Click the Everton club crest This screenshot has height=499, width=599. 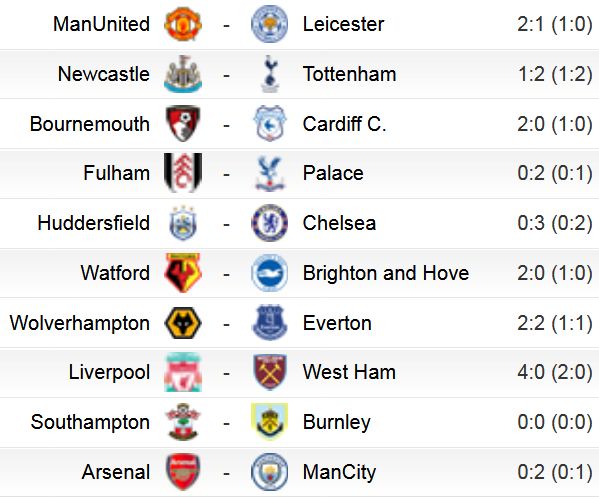[x=269, y=322]
